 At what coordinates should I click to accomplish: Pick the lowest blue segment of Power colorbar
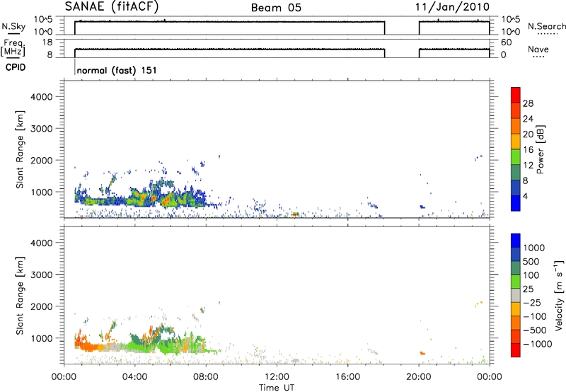point(516,203)
